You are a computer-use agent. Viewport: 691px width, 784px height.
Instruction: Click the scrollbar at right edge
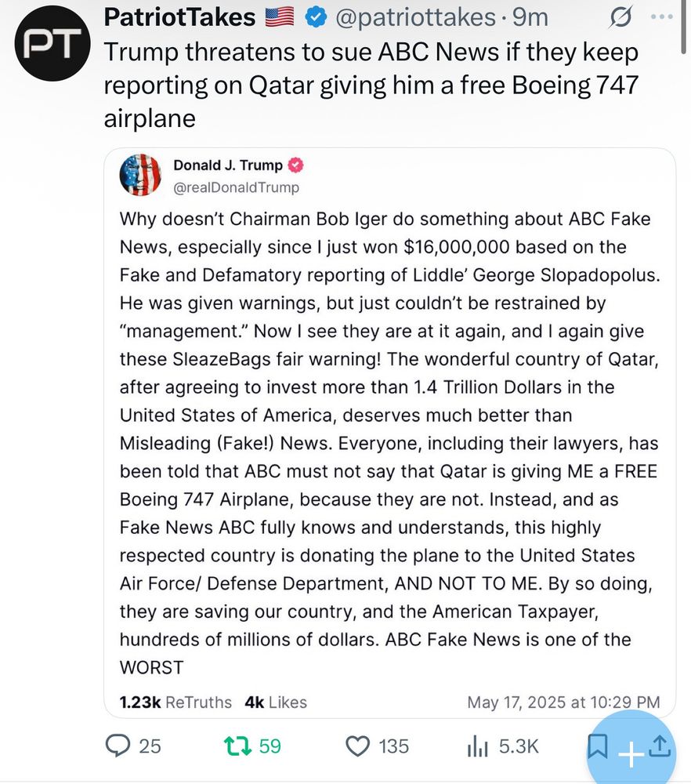tap(683, 26)
